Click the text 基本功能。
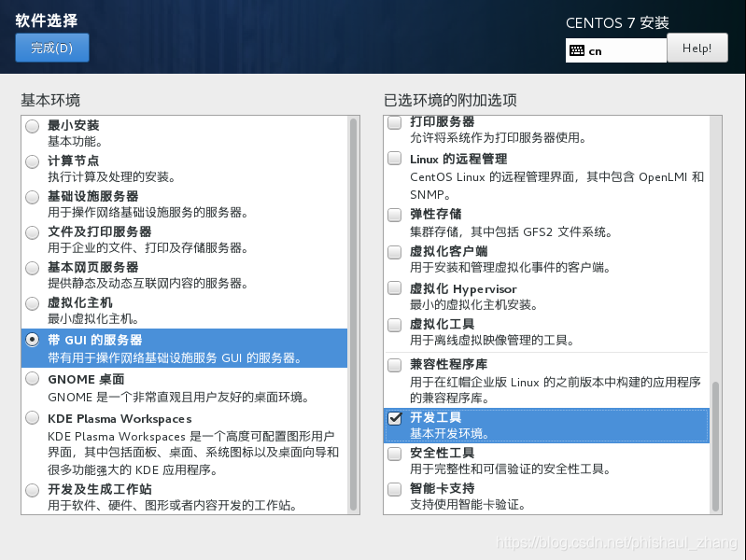Viewport: 746px width, 560px height. point(76,142)
